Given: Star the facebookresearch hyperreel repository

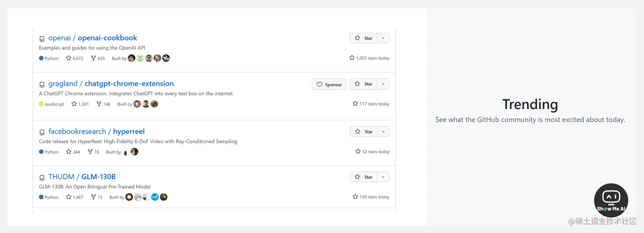Looking at the screenshot, I should point(363,132).
